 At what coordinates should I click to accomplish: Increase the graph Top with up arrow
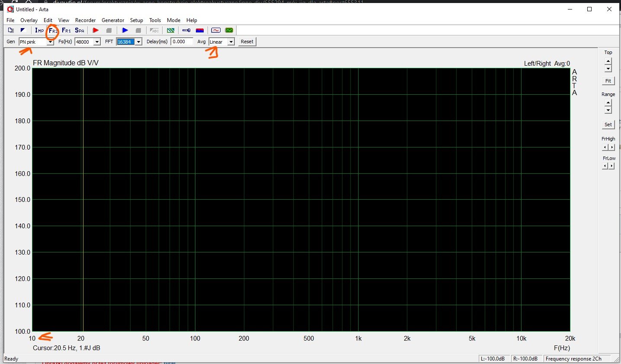pos(608,61)
